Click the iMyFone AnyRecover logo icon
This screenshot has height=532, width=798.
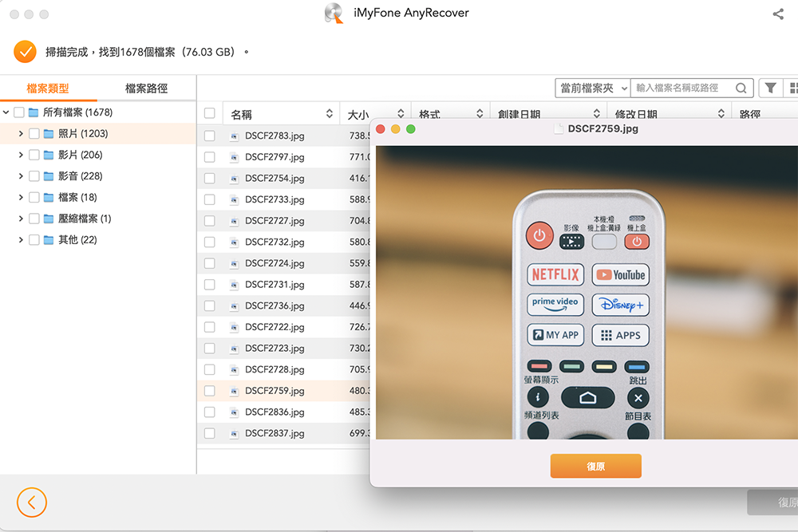pos(333,13)
